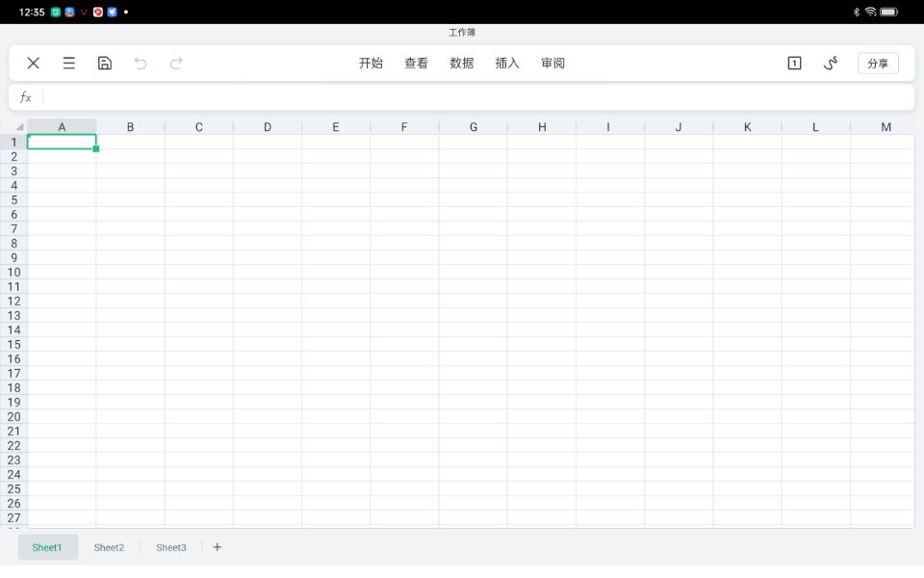Click the select-all corner triangle

click(18, 127)
